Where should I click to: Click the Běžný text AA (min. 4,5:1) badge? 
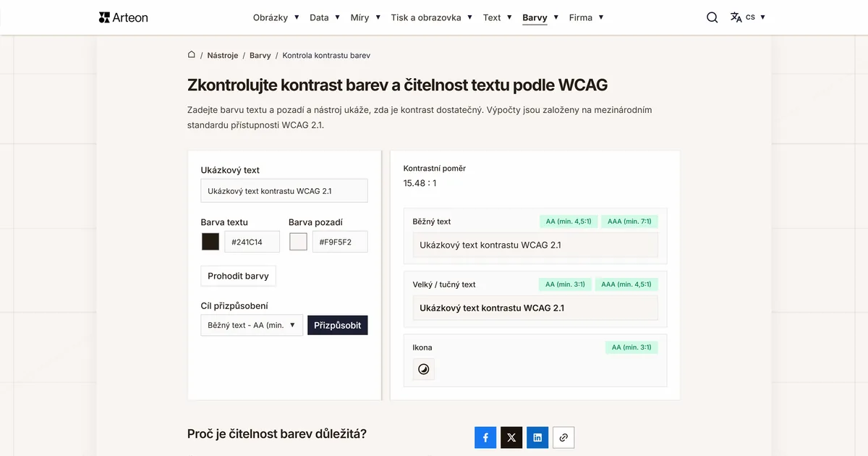(569, 221)
